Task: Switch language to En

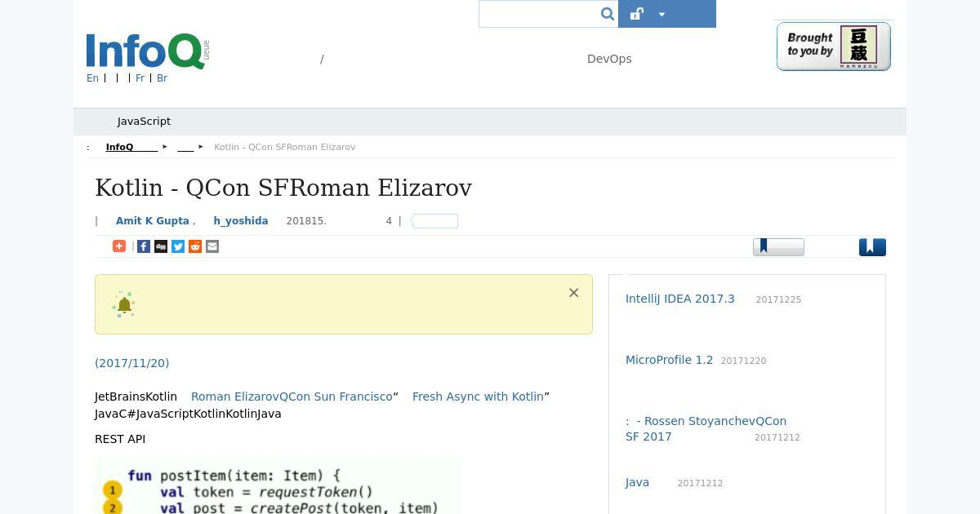Action: click(92, 78)
